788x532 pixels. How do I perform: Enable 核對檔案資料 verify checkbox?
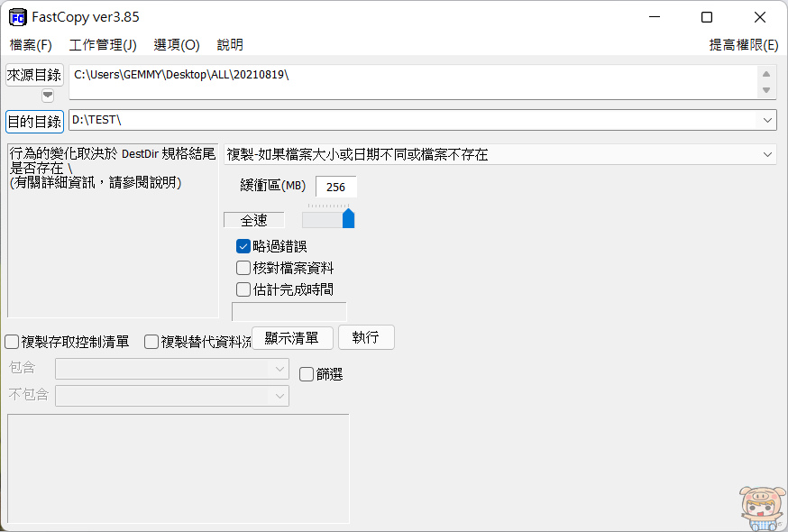point(243,268)
